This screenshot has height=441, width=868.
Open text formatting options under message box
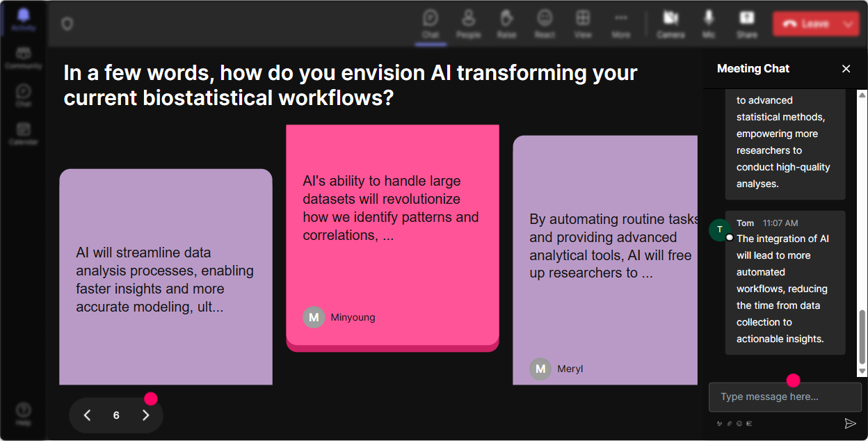coord(720,424)
